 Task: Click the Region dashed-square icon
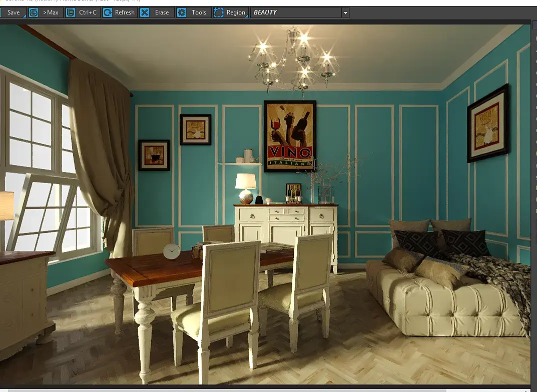[x=219, y=12]
